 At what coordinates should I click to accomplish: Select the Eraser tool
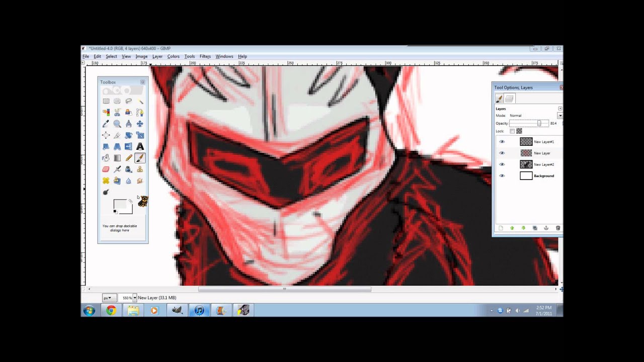pyautogui.click(x=106, y=169)
